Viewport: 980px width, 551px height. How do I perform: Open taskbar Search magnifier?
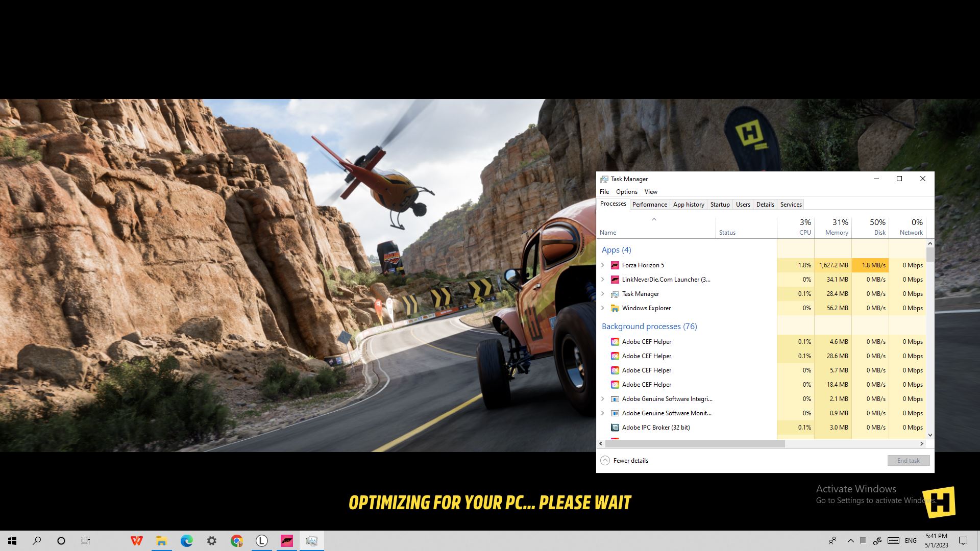(37, 541)
